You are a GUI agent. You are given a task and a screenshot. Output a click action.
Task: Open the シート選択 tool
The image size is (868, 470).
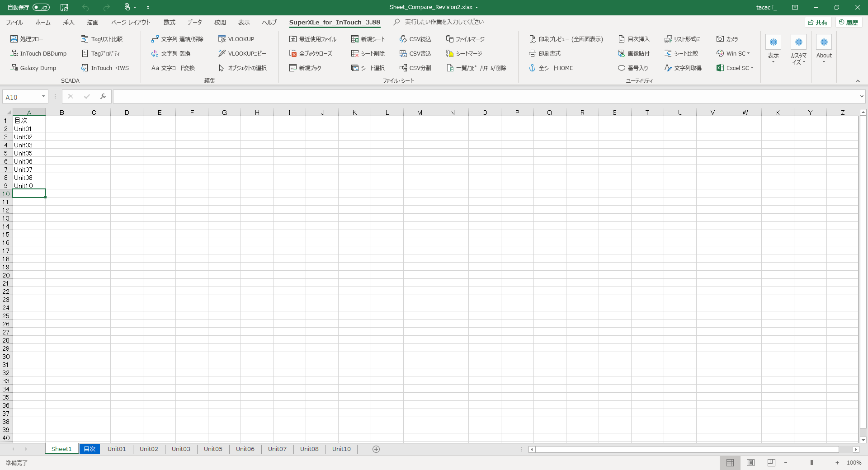[368, 68]
